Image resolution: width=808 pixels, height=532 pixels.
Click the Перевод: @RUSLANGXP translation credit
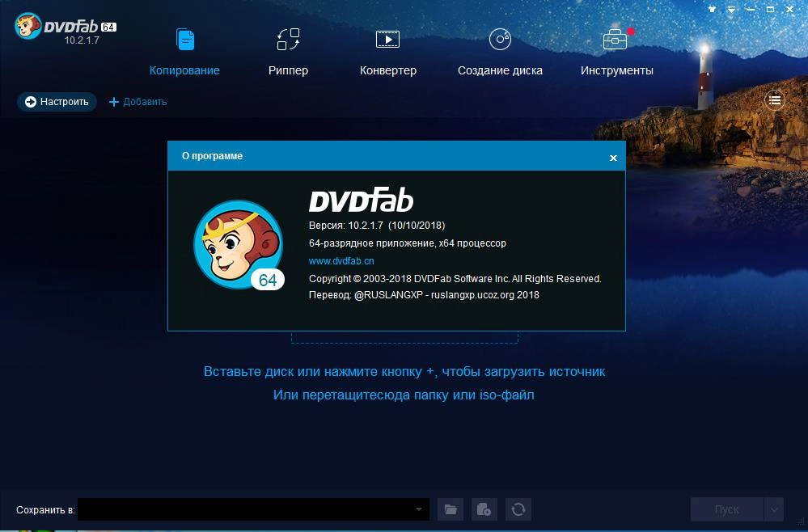point(424,295)
